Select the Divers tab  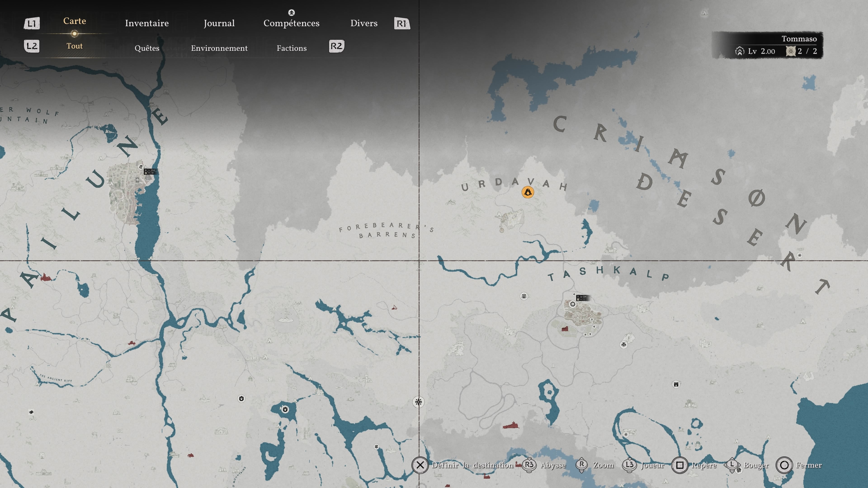pyautogui.click(x=364, y=23)
